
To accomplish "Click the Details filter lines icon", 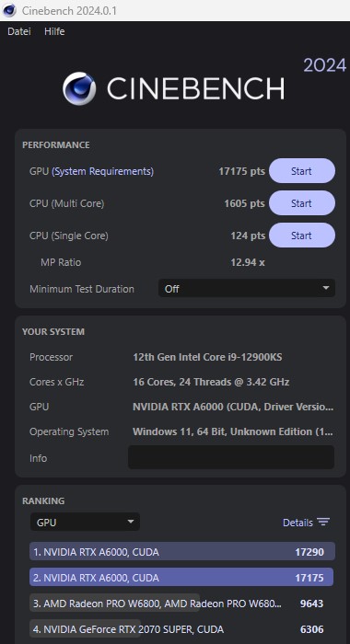I will tap(323, 522).
